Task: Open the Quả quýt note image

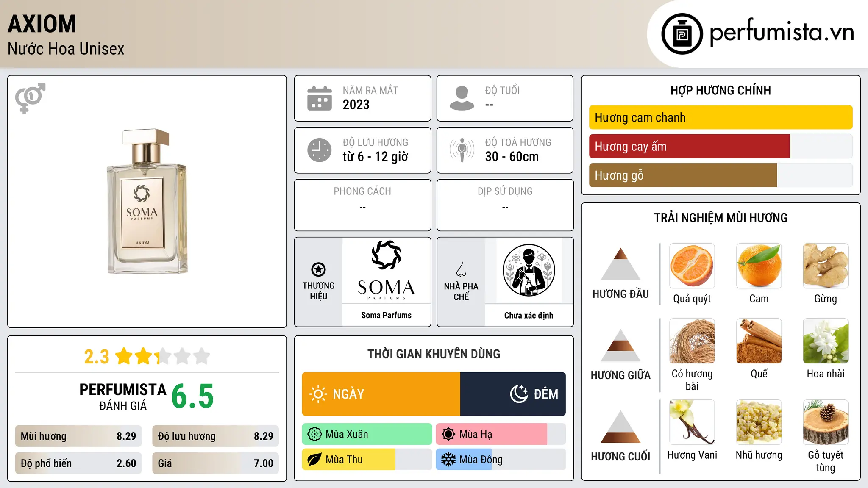Action: point(692,266)
